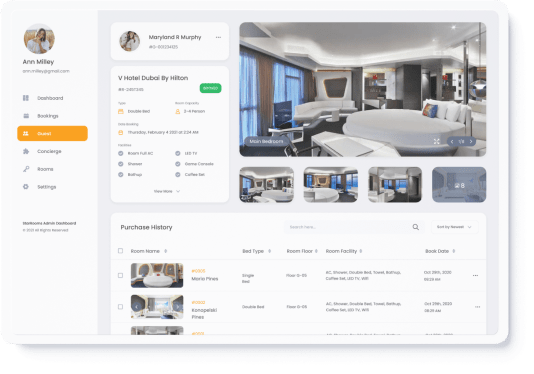Go to next photo using right arrow
534x374 pixels.
tap(471, 141)
